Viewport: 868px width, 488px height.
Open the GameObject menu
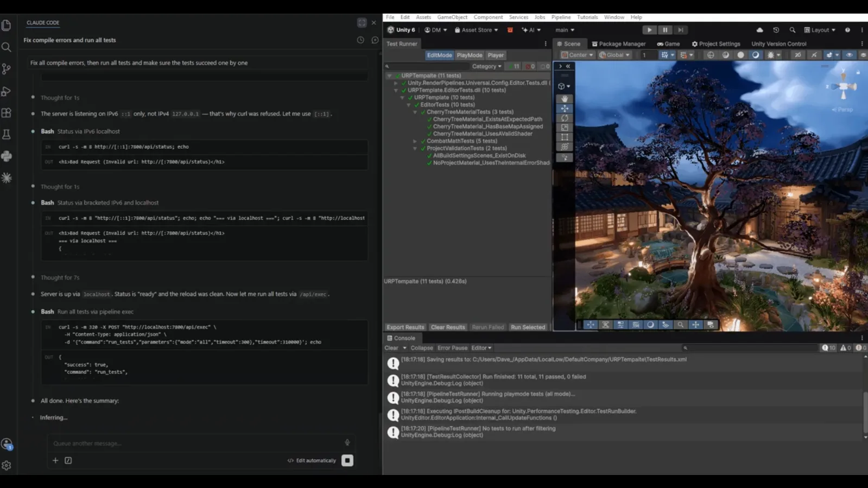click(x=452, y=17)
